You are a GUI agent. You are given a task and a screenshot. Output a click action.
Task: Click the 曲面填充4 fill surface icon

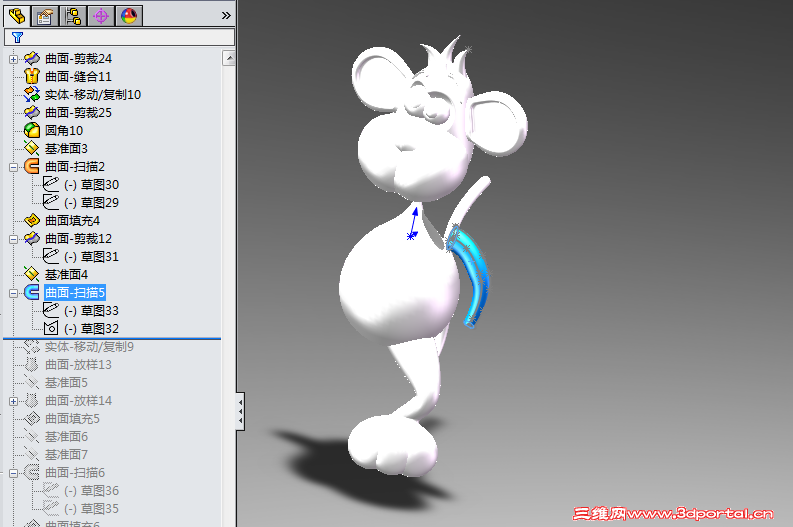click(31, 220)
